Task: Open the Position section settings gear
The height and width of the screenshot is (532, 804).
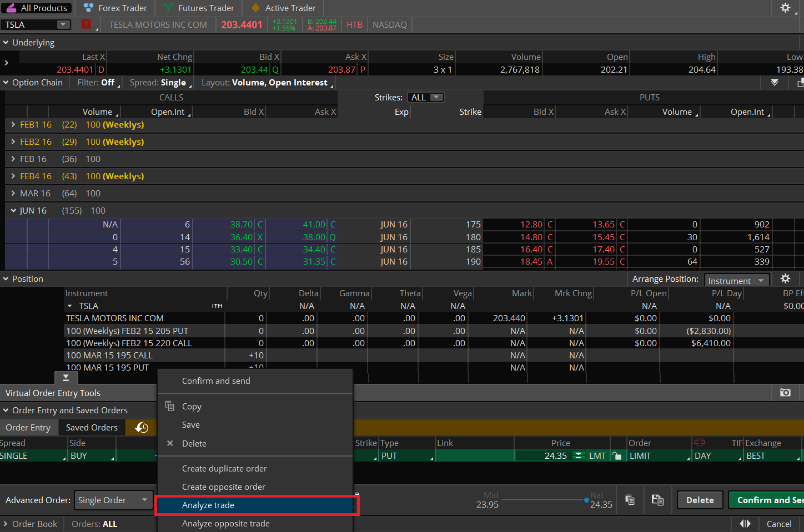Action: (x=785, y=278)
